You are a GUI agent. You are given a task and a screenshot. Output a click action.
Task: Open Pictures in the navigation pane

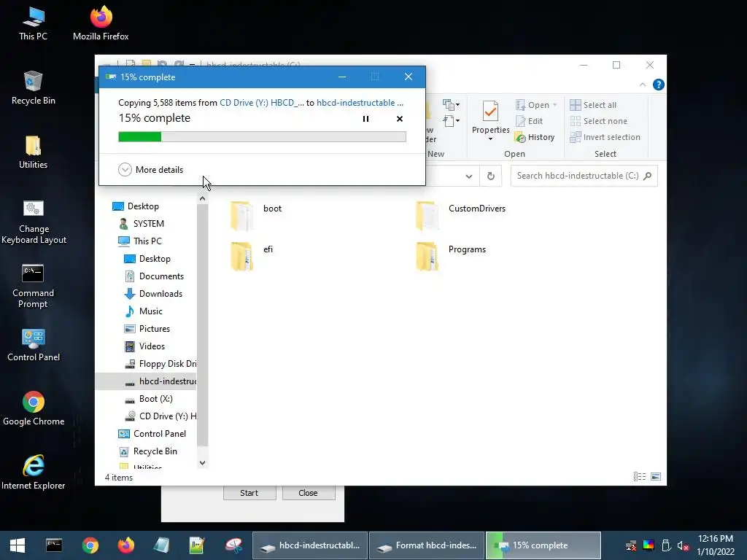(147, 329)
